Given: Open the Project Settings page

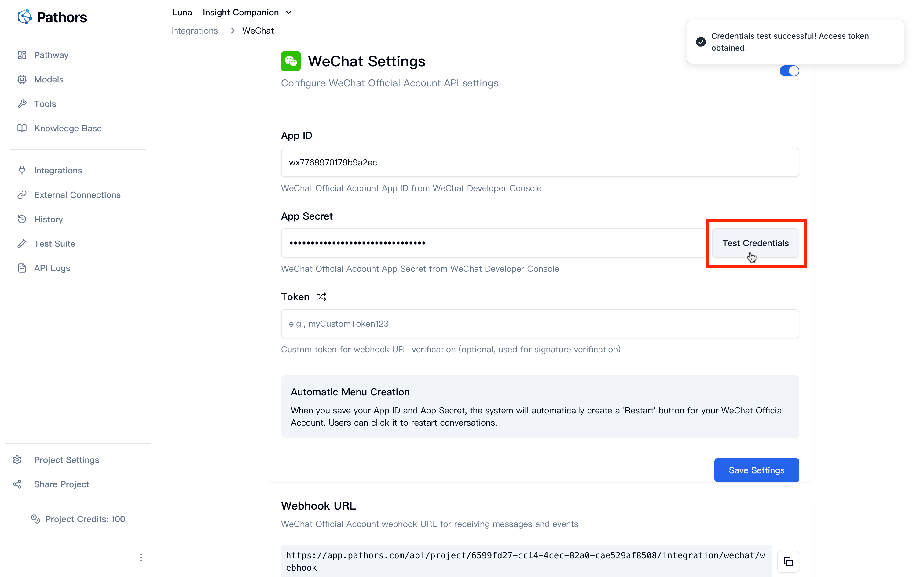Looking at the screenshot, I should click(x=66, y=459).
